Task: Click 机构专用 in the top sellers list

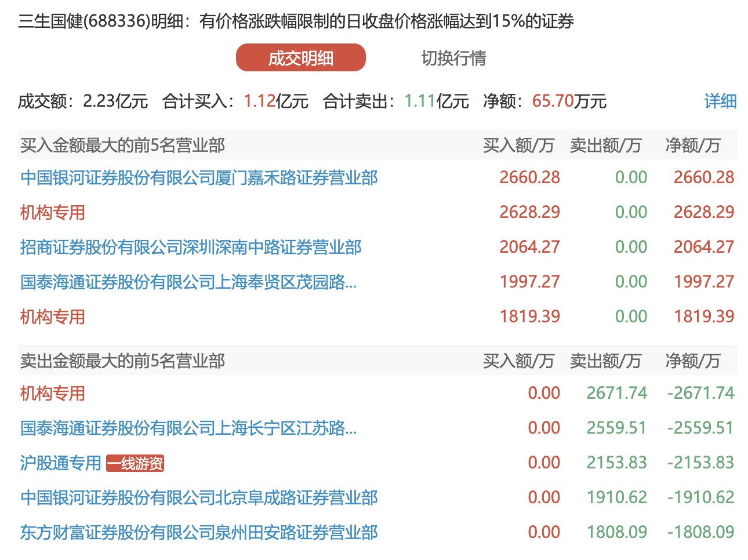Action: coord(53,393)
